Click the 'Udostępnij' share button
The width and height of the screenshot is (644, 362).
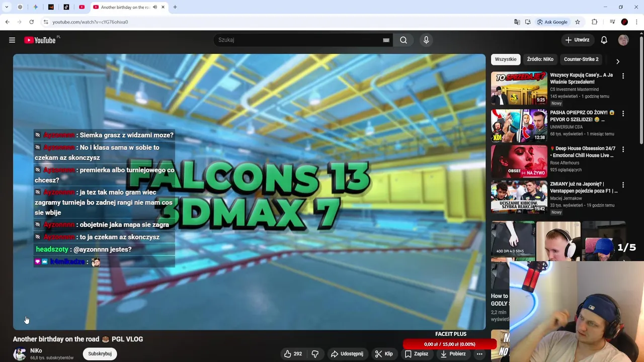[x=347, y=354]
